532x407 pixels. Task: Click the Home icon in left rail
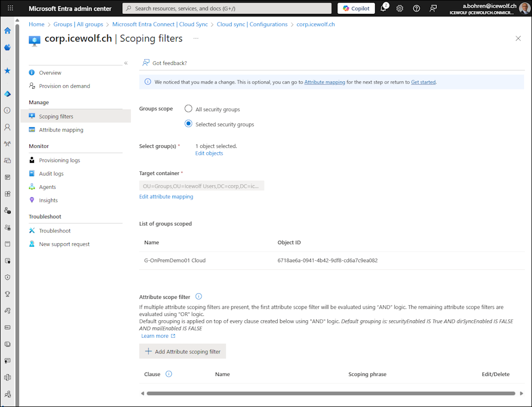point(7,30)
